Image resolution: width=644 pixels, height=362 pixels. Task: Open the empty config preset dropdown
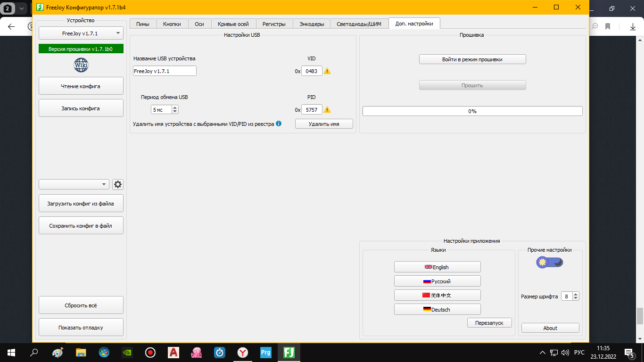[x=74, y=184]
